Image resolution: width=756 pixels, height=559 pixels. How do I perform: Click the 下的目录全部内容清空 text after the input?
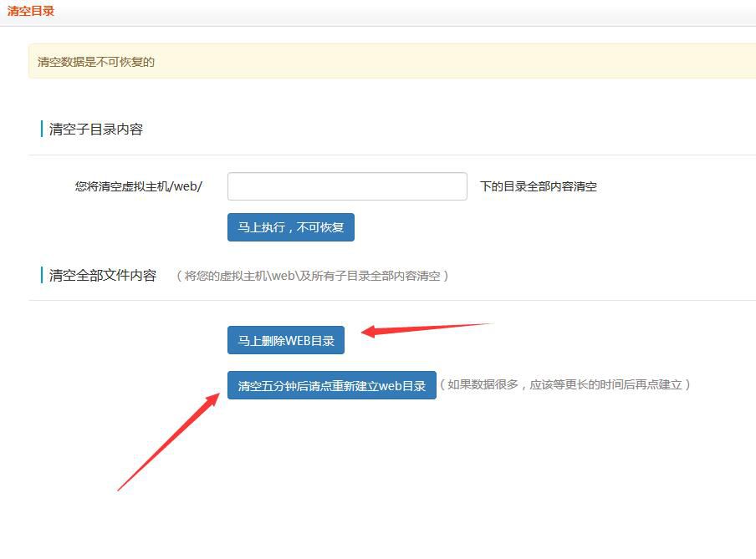539,186
